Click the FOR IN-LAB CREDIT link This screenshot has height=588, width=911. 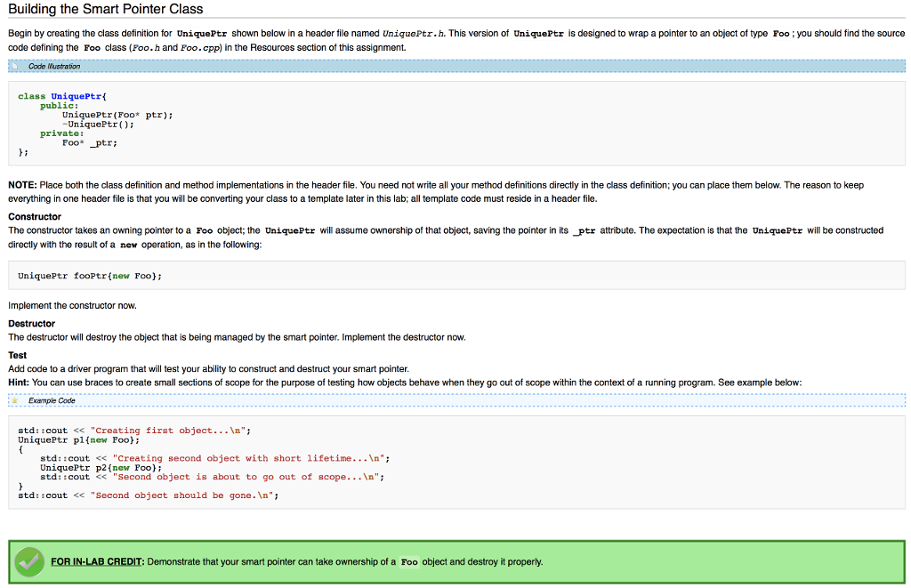96,562
